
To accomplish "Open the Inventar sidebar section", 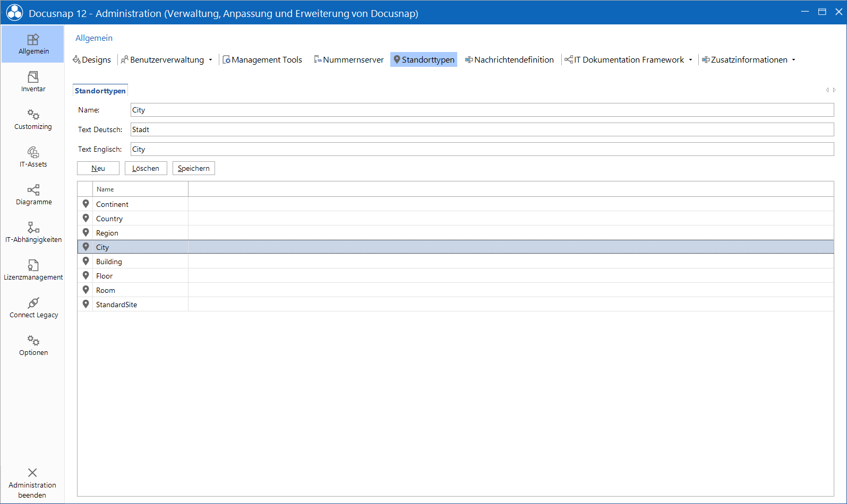I will tap(33, 82).
